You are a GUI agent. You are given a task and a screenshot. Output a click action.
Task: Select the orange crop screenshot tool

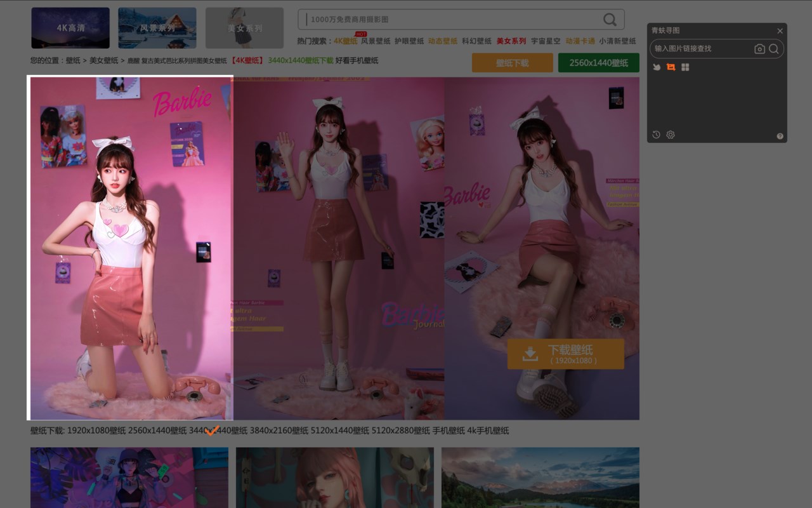point(671,67)
